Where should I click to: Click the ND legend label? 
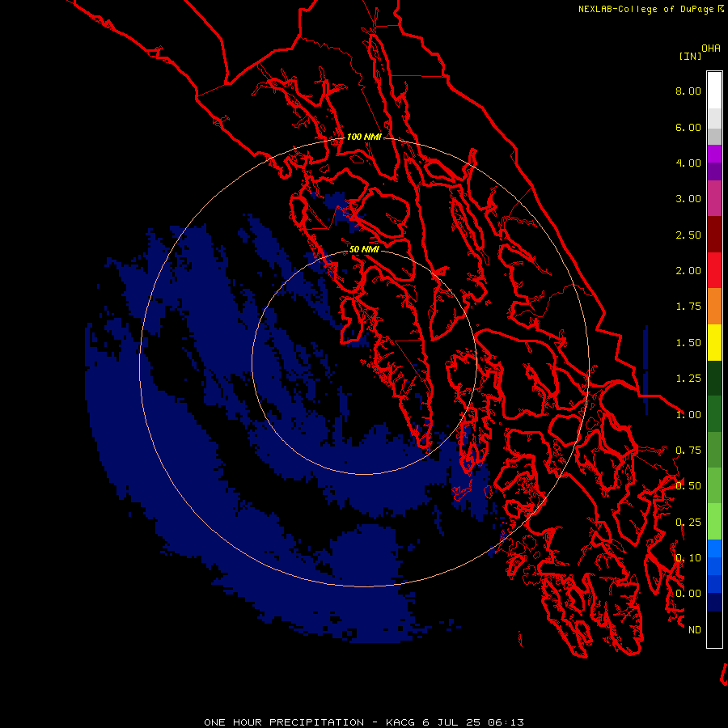(x=695, y=630)
